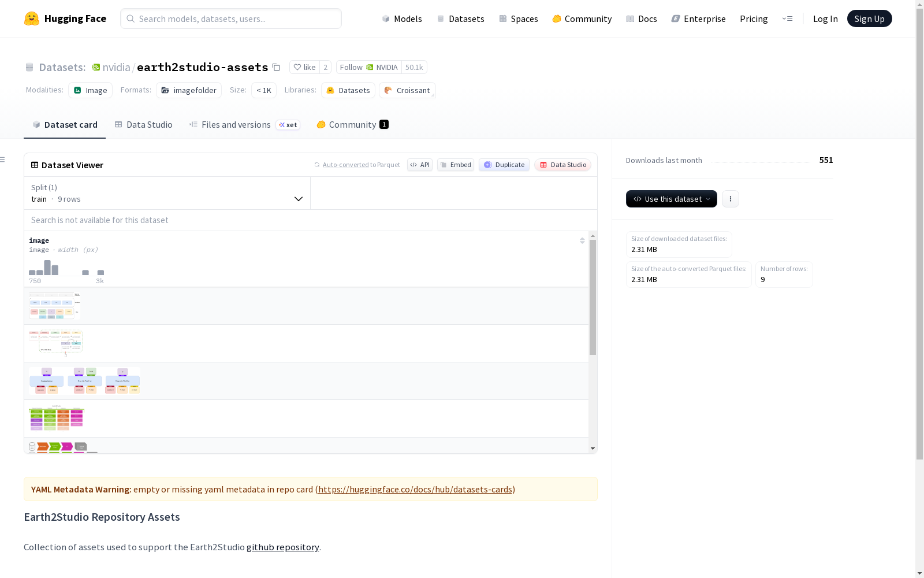Click the green and orange grid thumbnail
The width and height of the screenshot is (924, 578).
pos(57,418)
